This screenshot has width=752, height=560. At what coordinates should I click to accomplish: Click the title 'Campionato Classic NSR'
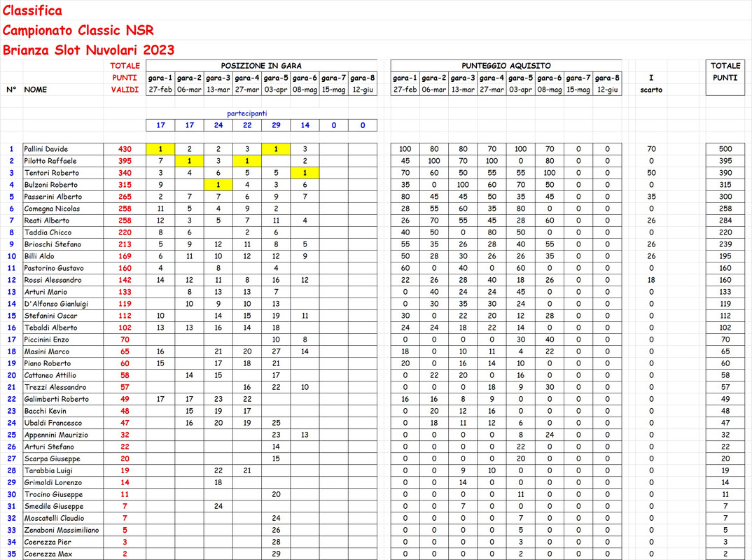click(78, 30)
